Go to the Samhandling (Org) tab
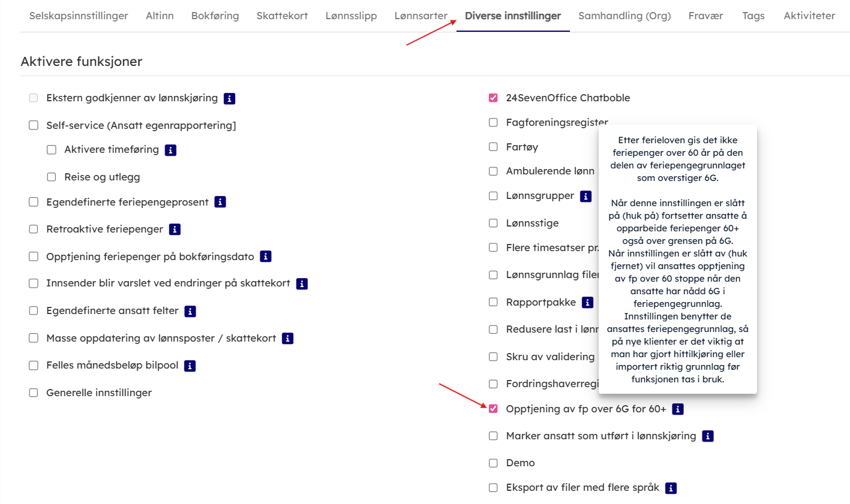 tap(624, 16)
